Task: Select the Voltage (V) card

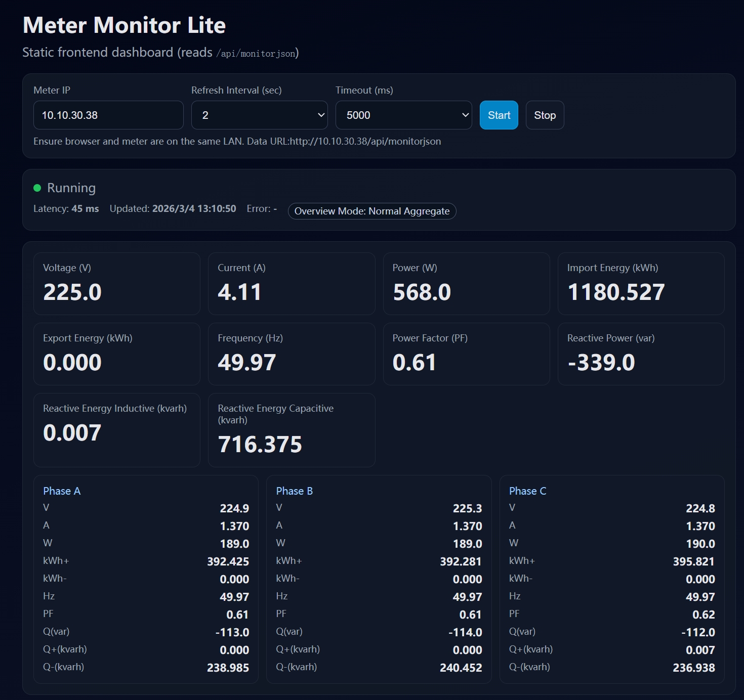Action: coord(117,284)
